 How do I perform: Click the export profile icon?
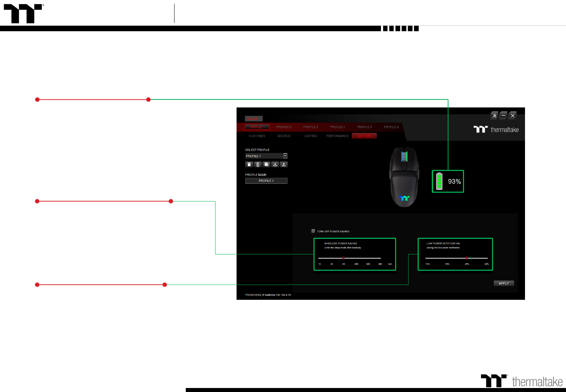pyautogui.click(x=284, y=164)
